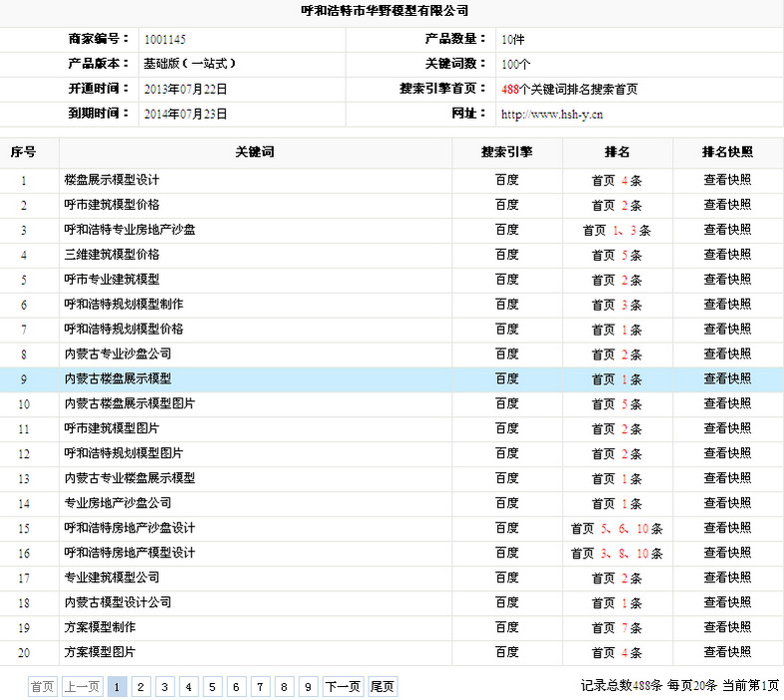Select keyword 呼和浩特专业房地产沙盘
784x700 pixels.
130,230
